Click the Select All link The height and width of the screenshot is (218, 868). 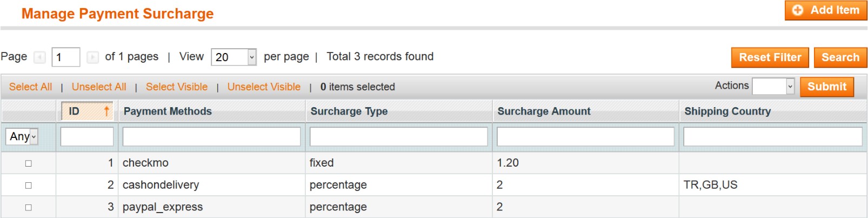pyautogui.click(x=30, y=87)
